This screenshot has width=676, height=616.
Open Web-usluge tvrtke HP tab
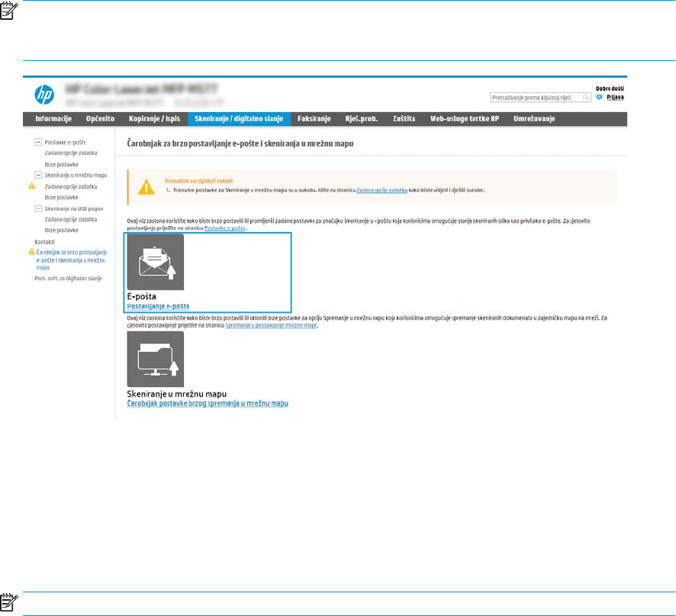click(465, 118)
